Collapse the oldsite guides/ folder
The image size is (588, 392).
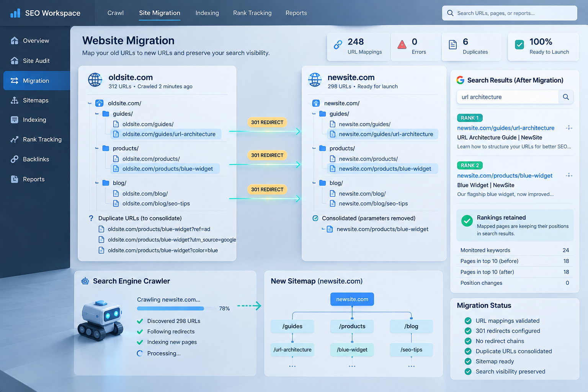(97, 114)
